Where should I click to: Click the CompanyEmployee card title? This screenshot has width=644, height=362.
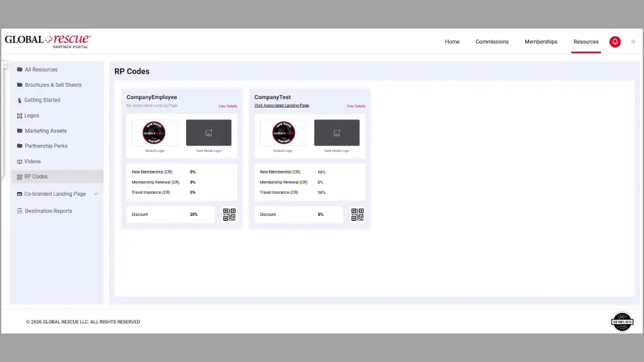(152, 97)
